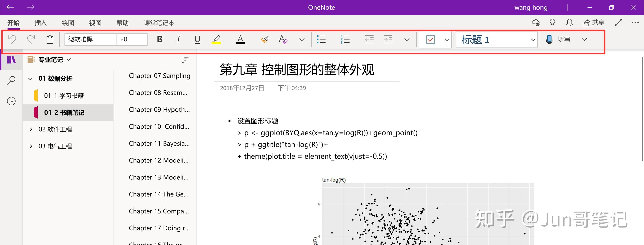This screenshot has width=644, height=245.
Task: Expand the 02 软件工程 section
Action: [31, 129]
